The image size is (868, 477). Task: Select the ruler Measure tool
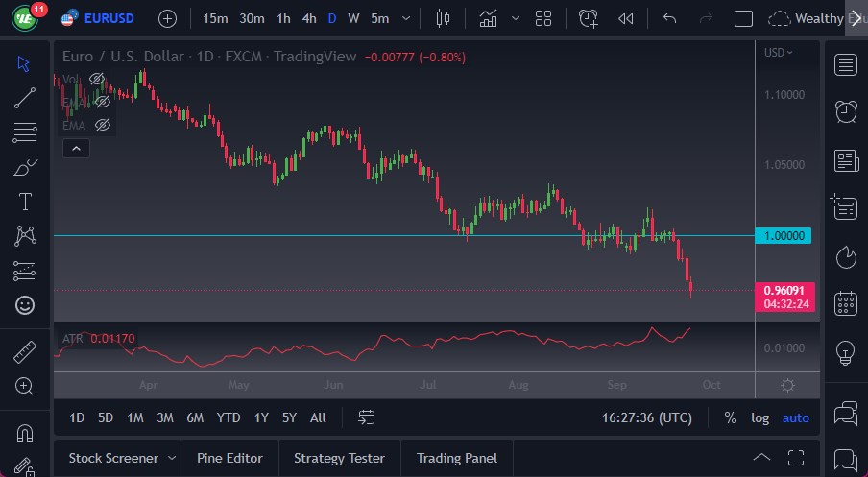tap(25, 352)
